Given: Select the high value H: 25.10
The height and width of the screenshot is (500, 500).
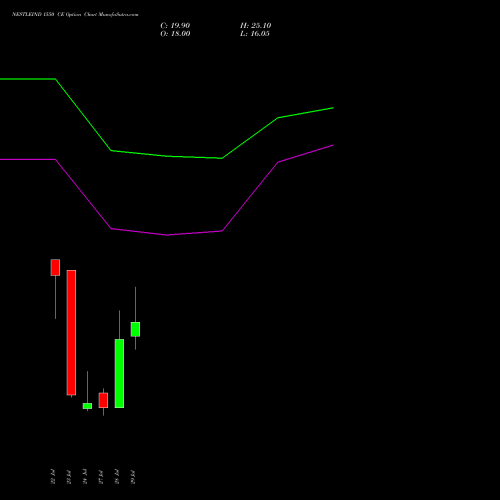Looking at the screenshot, I should click(255, 26).
